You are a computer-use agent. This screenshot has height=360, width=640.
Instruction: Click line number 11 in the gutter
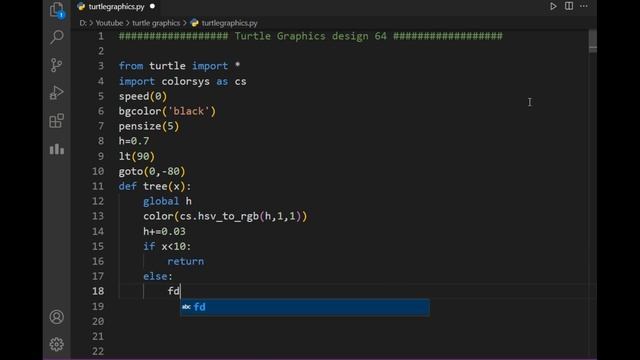[98, 186]
